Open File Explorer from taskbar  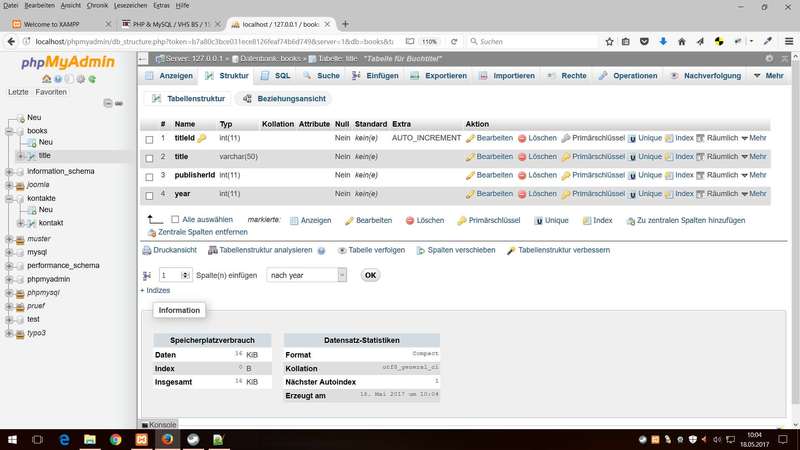(90, 439)
